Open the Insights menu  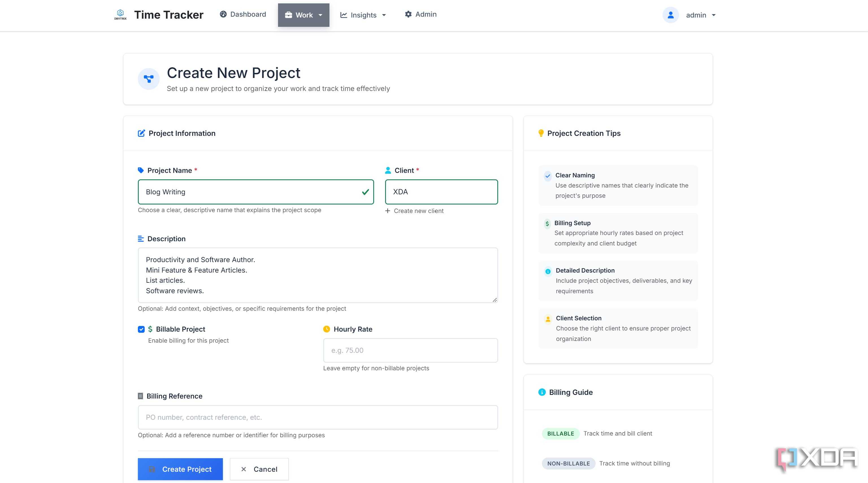click(363, 15)
